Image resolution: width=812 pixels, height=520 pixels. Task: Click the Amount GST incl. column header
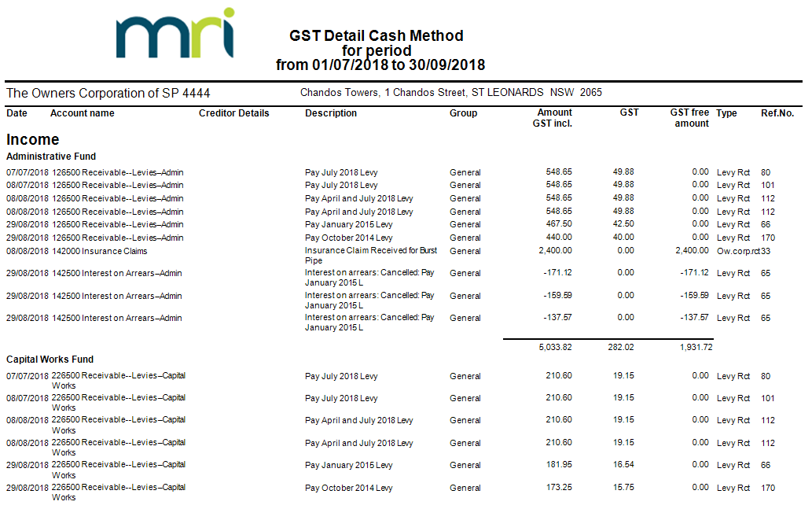coord(553,118)
